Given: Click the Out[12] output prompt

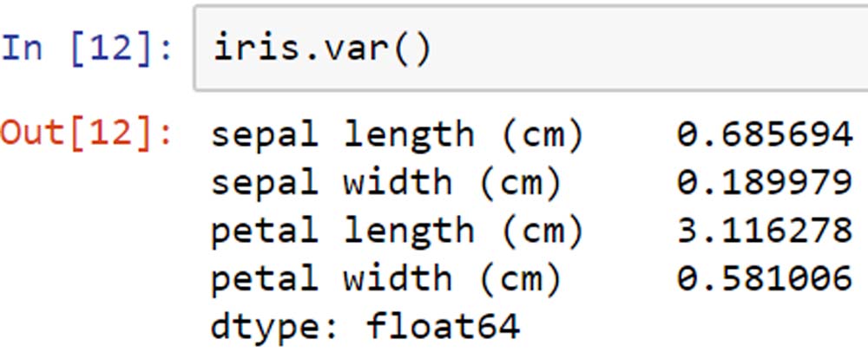Looking at the screenshot, I should (87, 134).
